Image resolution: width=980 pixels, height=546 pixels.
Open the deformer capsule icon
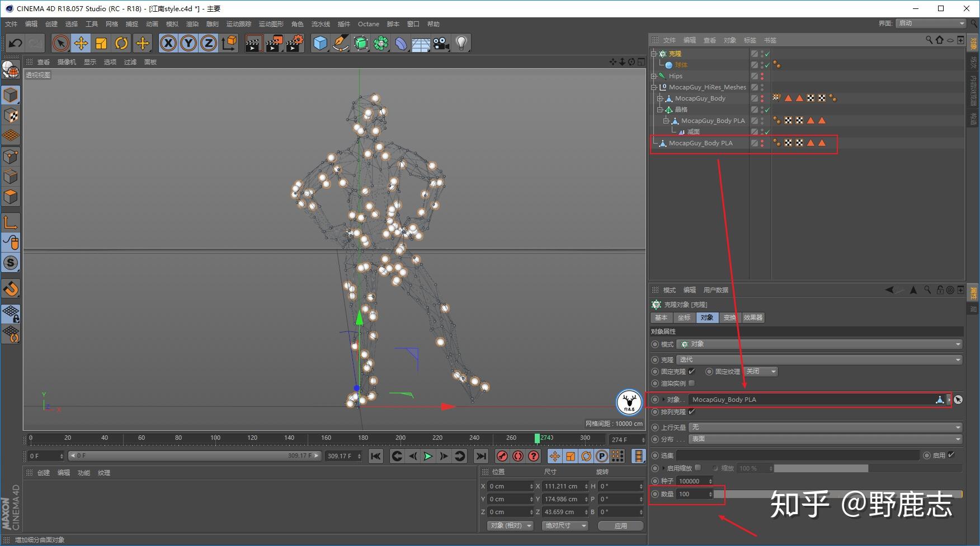(x=401, y=43)
